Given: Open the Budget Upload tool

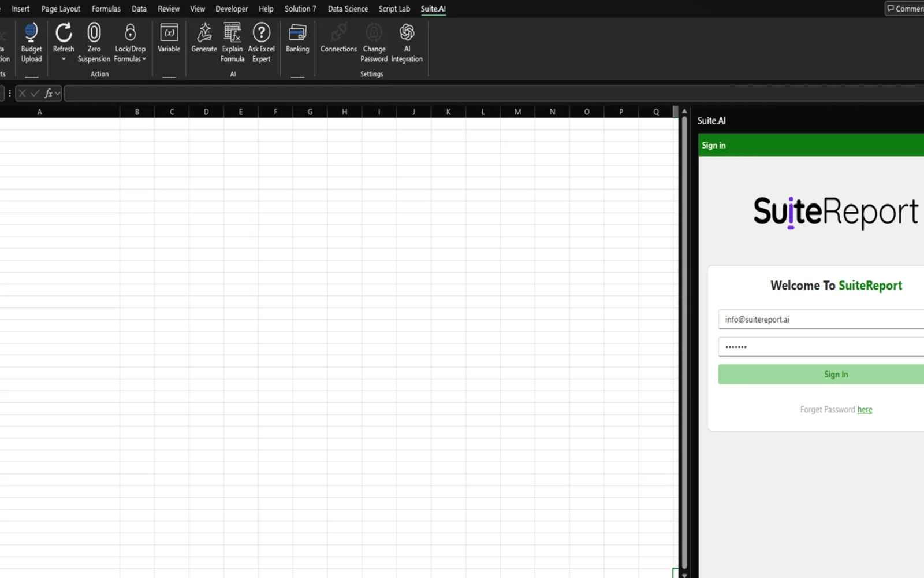Looking at the screenshot, I should tap(31, 42).
